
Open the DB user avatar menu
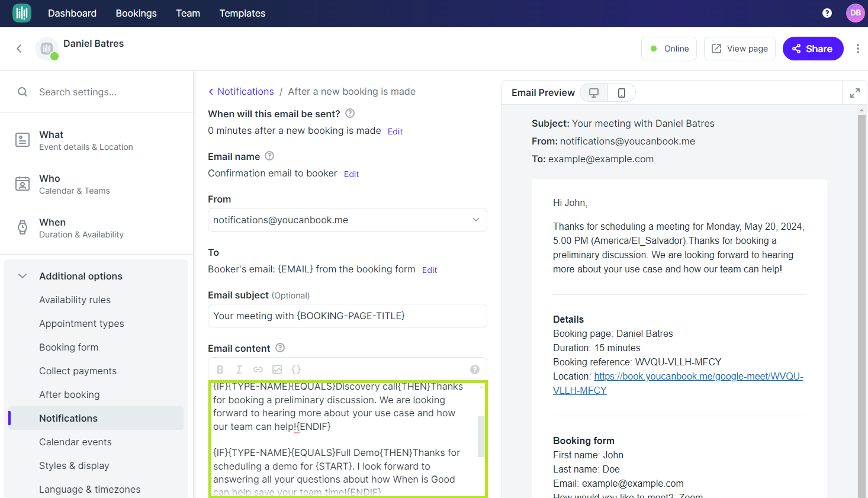856,13
